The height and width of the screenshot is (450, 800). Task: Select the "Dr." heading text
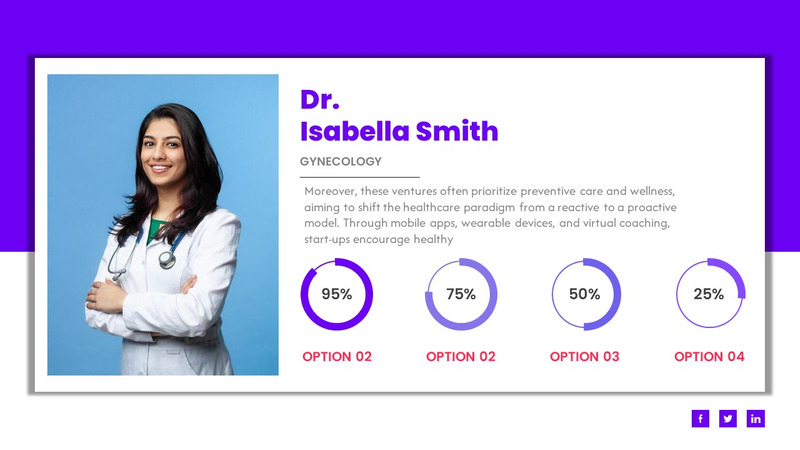320,99
